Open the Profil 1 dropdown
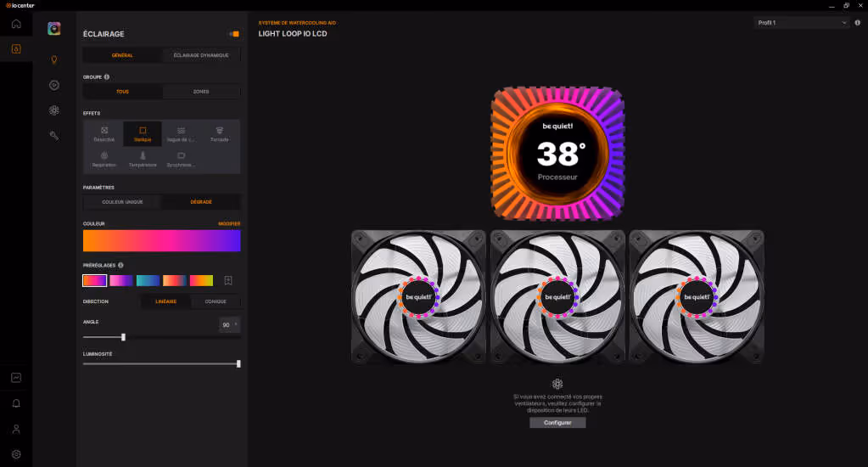The image size is (868, 467). pos(802,23)
